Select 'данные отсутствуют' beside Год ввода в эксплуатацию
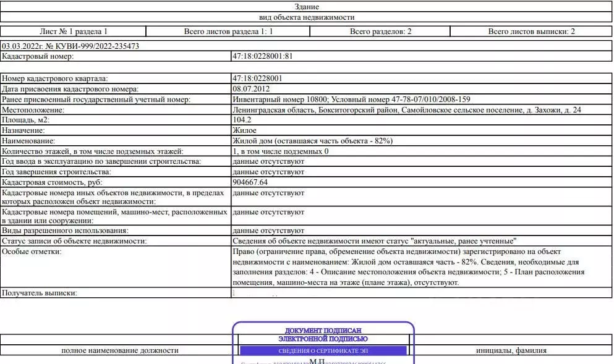Image resolution: width=614 pixels, height=364 pixels. tap(268, 161)
